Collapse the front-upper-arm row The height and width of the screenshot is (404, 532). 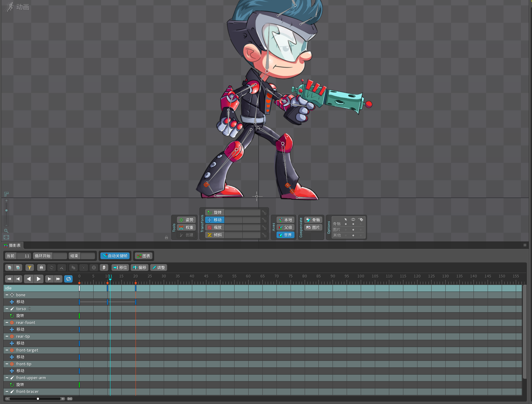click(x=7, y=378)
